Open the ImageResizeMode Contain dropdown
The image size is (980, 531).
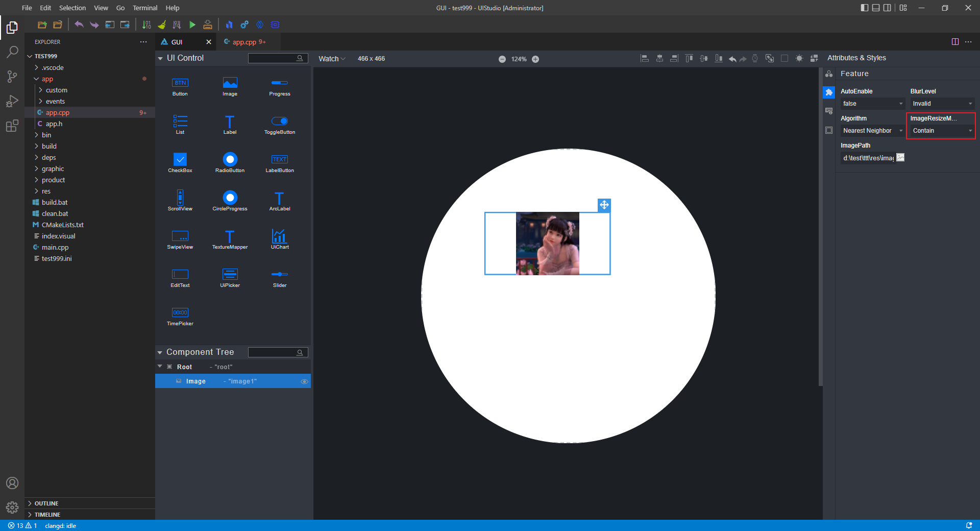(941, 131)
